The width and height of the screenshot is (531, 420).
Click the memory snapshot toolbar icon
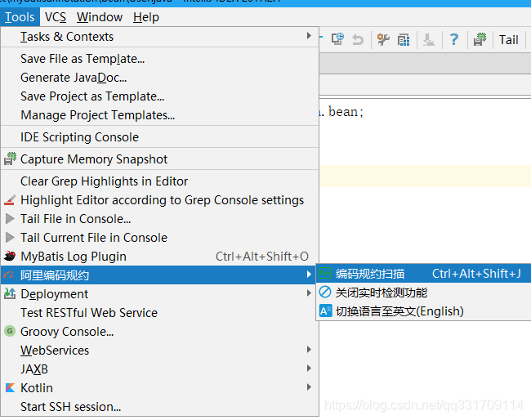point(480,39)
